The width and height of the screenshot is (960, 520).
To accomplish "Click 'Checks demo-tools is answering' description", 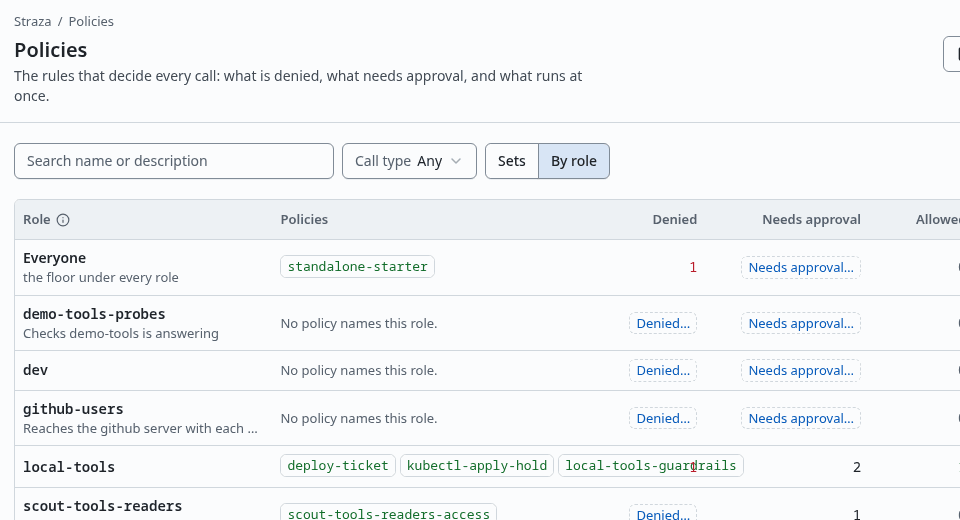I will pos(121,333).
